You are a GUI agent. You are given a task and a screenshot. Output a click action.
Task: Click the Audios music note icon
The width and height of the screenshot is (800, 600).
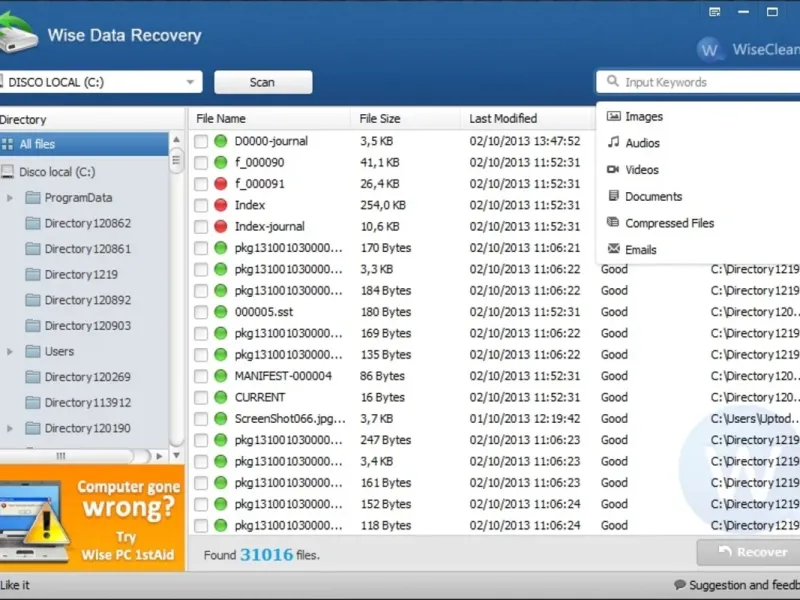click(613, 142)
